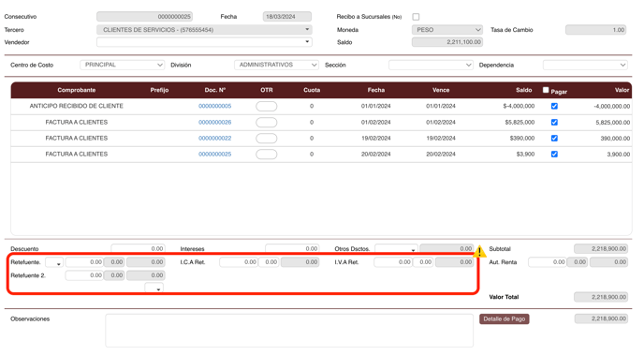Click the Cuota column header

click(x=312, y=90)
